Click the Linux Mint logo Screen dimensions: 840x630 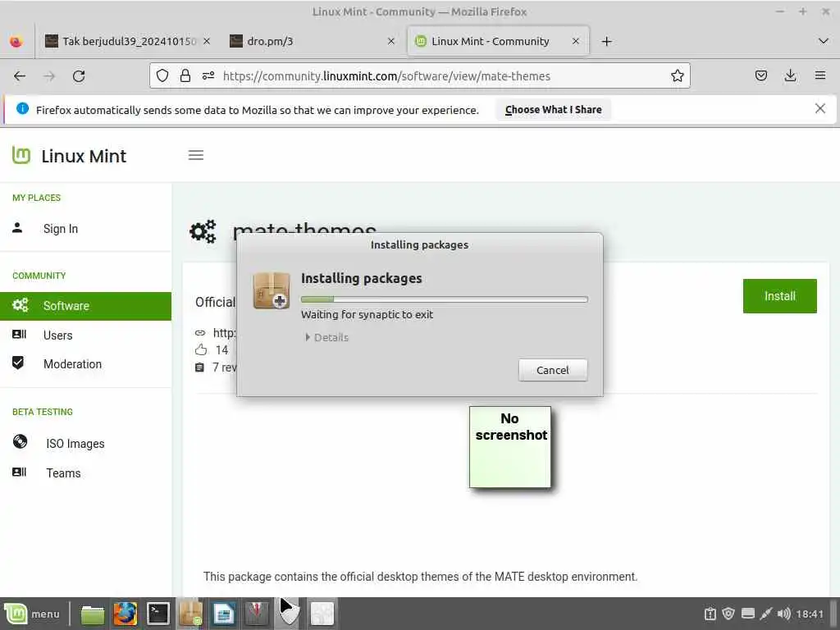pos(69,156)
